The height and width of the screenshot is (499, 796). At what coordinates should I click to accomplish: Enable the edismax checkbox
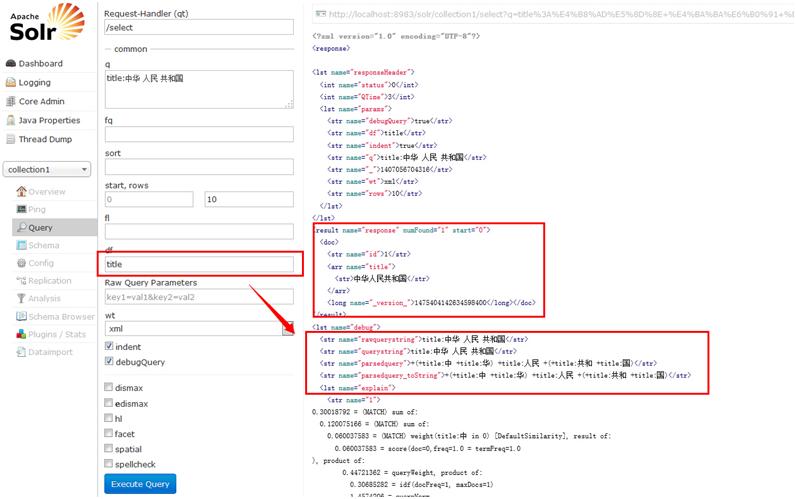pyautogui.click(x=109, y=403)
